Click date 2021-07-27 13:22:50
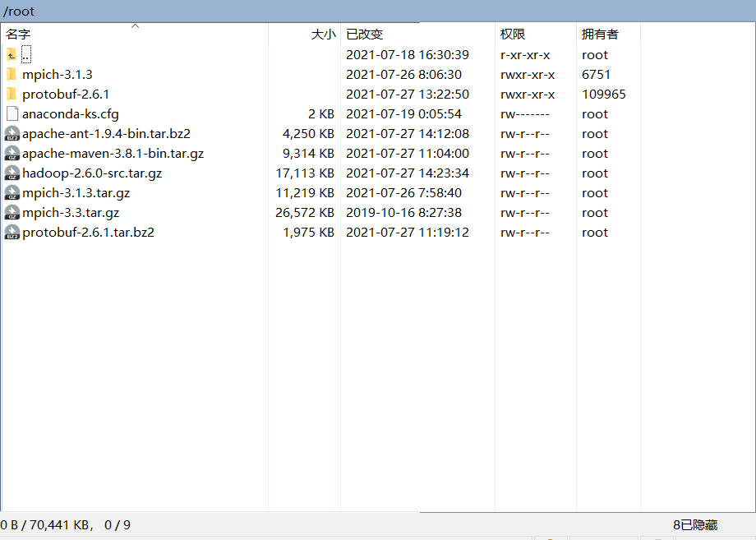The width and height of the screenshot is (756, 540). [408, 95]
